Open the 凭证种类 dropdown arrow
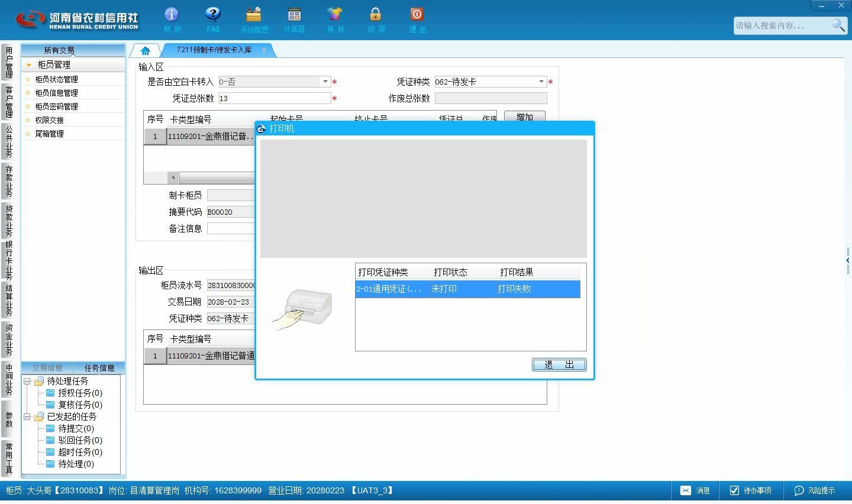Image resolution: width=852 pixels, height=504 pixels. [541, 82]
